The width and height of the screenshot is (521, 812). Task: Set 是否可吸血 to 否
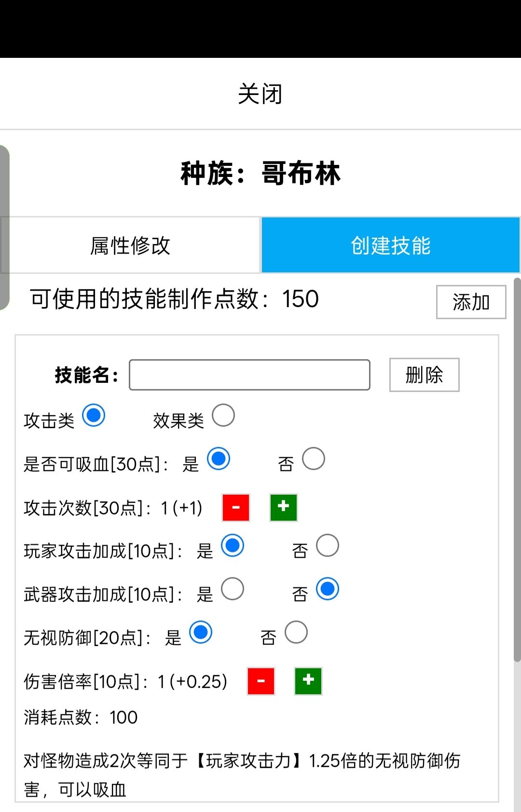coord(314,459)
